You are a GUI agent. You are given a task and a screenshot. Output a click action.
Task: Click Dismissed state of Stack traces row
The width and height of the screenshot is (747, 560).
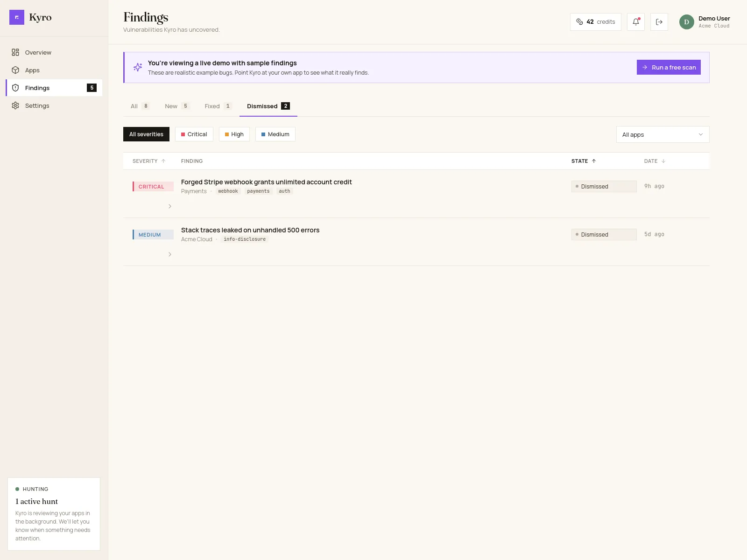coord(604,234)
